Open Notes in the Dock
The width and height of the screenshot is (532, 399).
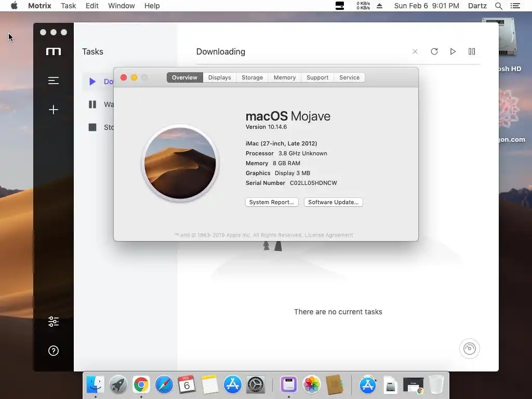210,384
